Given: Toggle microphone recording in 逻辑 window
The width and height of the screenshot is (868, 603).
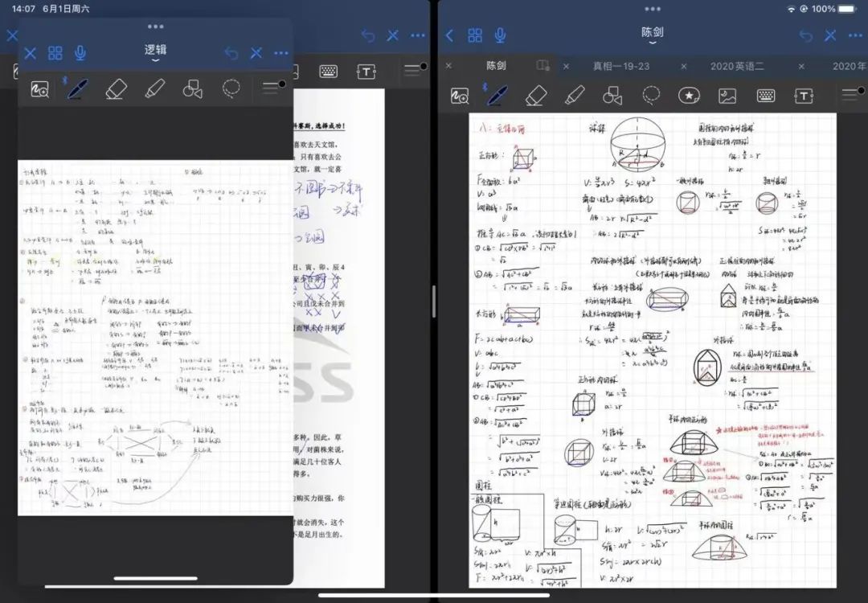Looking at the screenshot, I should pos(80,53).
